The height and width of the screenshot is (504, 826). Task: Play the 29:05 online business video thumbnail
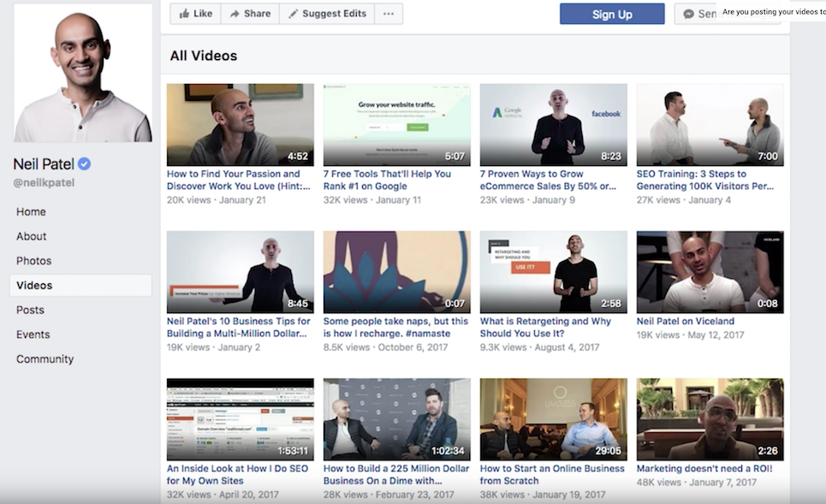click(x=553, y=420)
